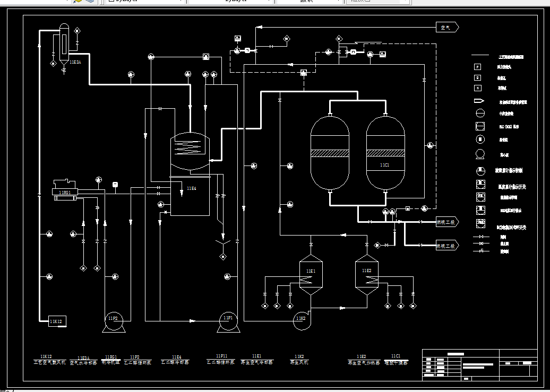
Task: Click the legend off-page connector arrow symbol
Action: [479, 101]
